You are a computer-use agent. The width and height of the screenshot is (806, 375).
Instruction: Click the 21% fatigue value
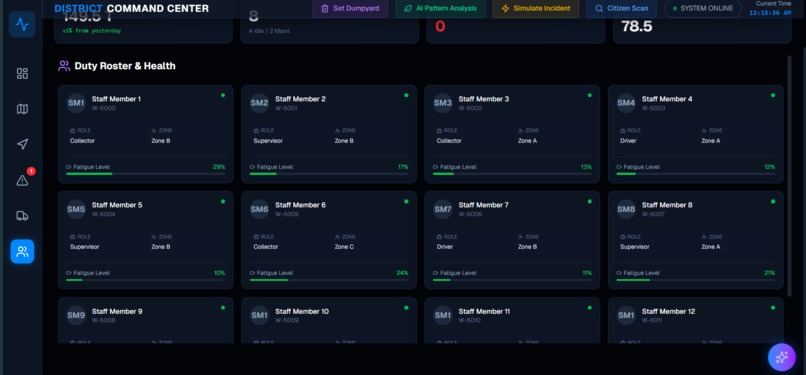(770, 273)
